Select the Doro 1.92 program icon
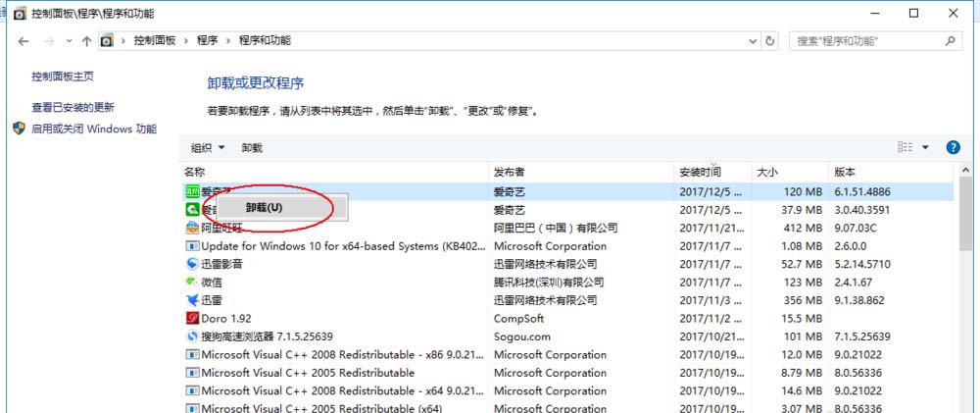Viewport: 980px width, 413px height. [x=192, y=319]
